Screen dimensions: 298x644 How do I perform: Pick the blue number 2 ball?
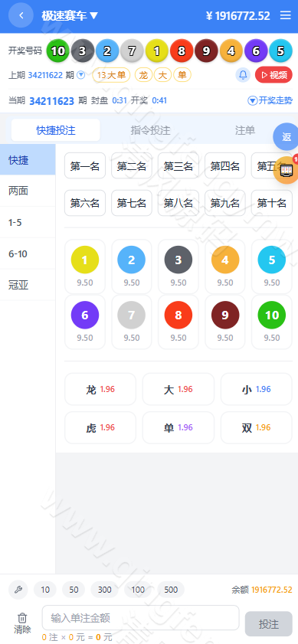tap(132, 260)
